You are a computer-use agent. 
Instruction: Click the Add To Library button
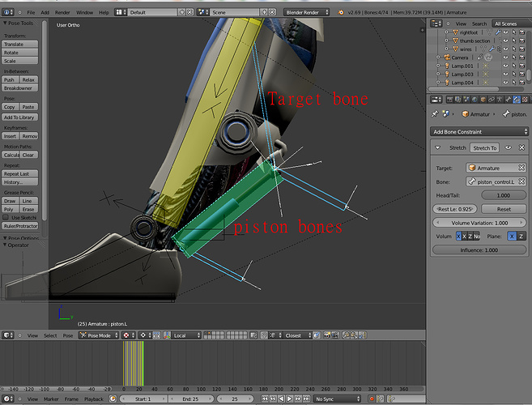pos(19,117)
